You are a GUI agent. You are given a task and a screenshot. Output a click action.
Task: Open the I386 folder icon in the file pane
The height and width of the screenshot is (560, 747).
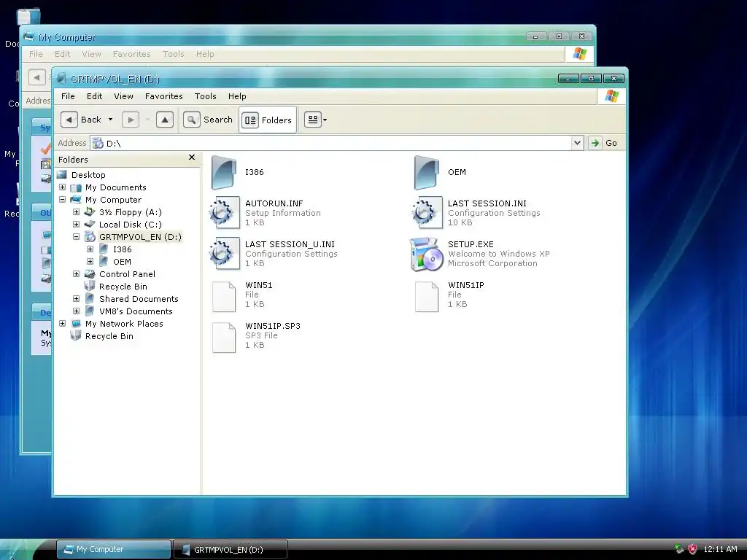224,172
